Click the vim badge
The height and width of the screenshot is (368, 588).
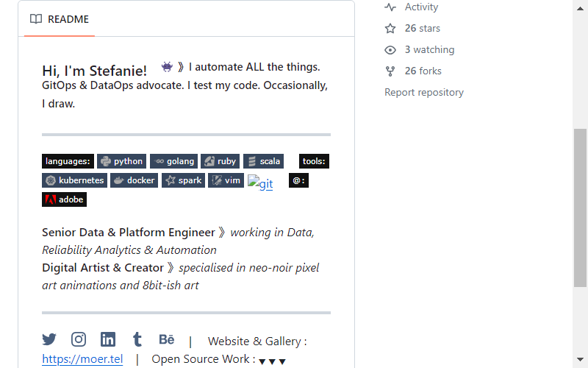(x=226, y=180)
